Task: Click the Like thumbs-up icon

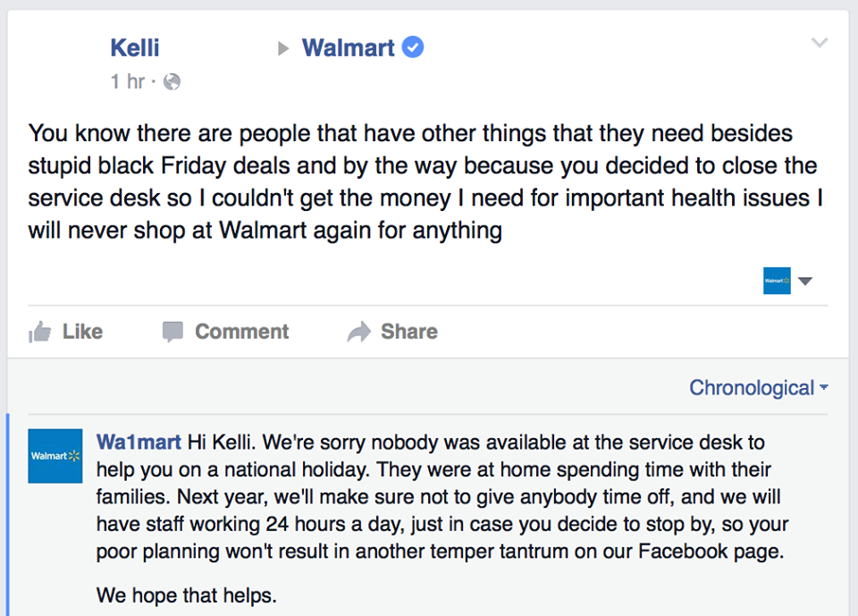Action: pos(39,332)
